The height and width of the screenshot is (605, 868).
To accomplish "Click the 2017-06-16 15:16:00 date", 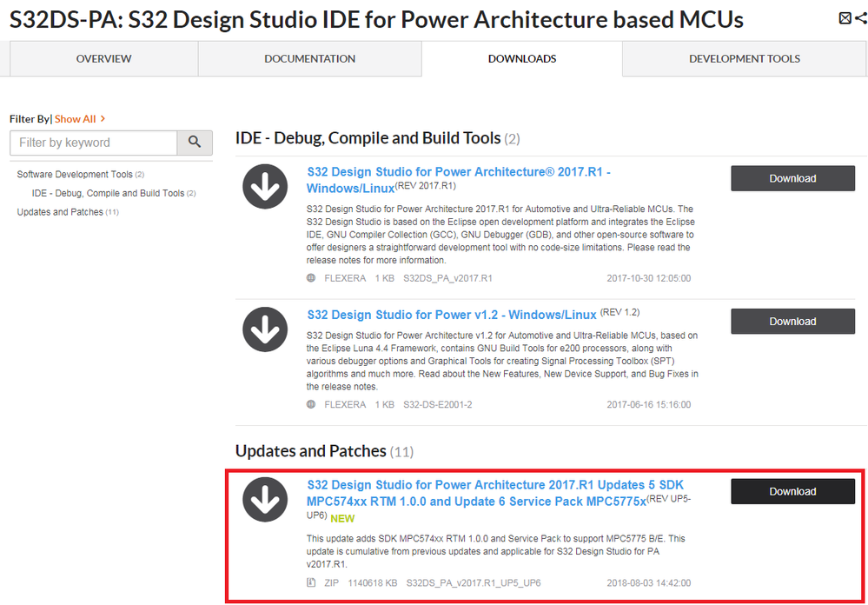I will (649, 404).
